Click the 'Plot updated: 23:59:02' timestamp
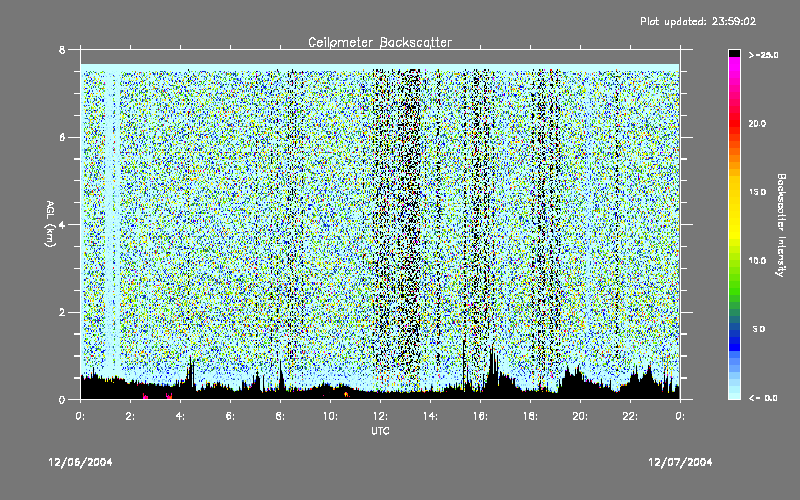Image resolution: width=800 pixels, height=500 pixels. [698, 21]
